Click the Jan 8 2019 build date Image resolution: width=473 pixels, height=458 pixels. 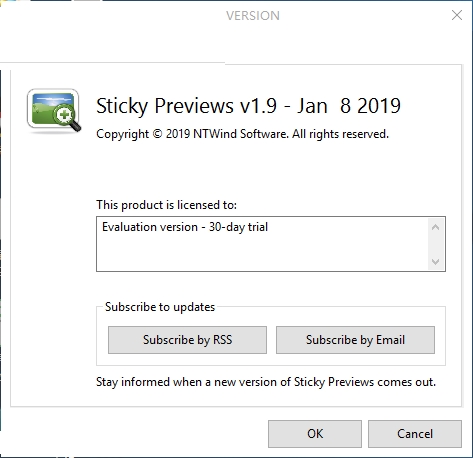point(349,106)
